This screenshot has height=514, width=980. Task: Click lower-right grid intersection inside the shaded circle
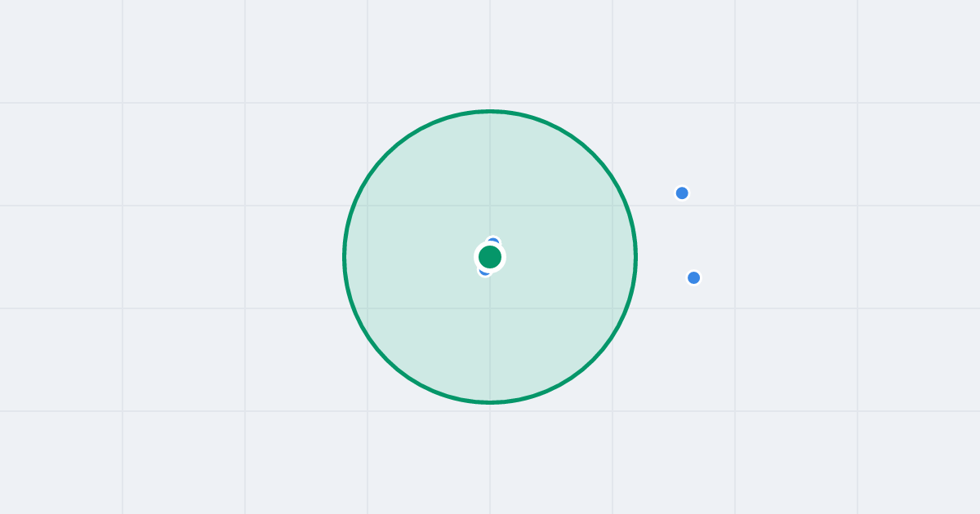click(x=612, y=308)
